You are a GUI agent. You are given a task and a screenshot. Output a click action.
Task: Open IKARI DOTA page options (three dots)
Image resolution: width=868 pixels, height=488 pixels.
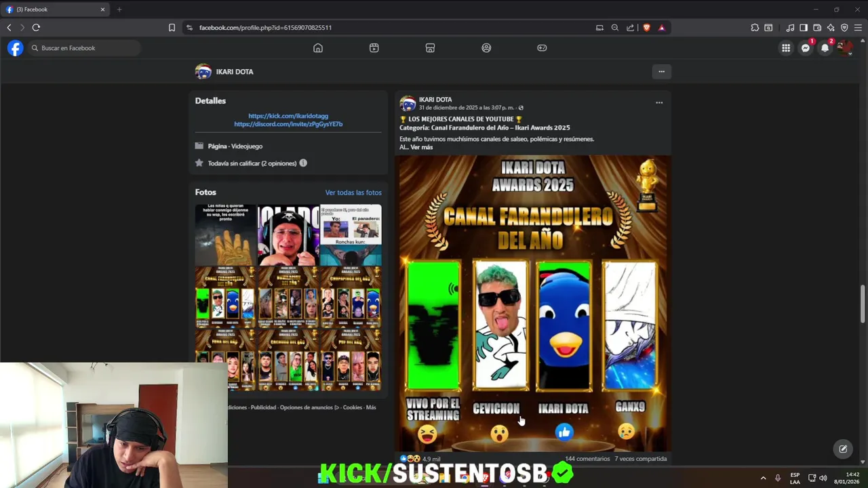[661, 71]
